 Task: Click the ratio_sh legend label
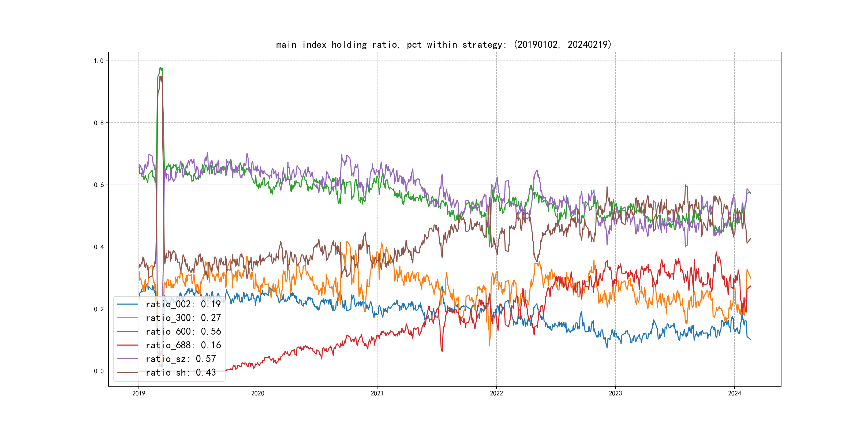click(x=181, y=372)
